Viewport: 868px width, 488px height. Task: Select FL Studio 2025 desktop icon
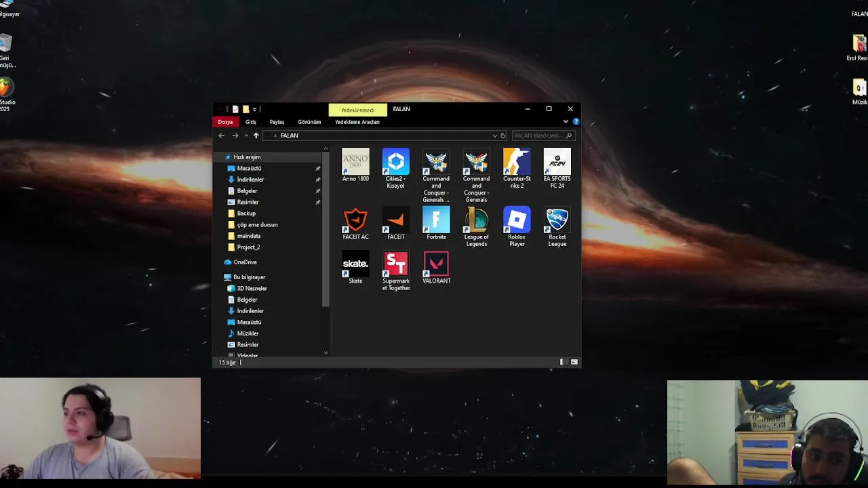coord(6,95)
